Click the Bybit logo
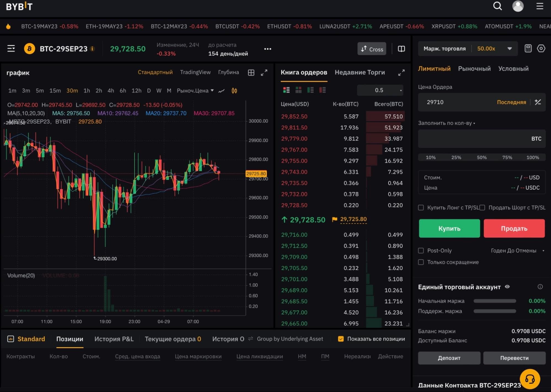551x392 pixels. (x=19, y=6)
